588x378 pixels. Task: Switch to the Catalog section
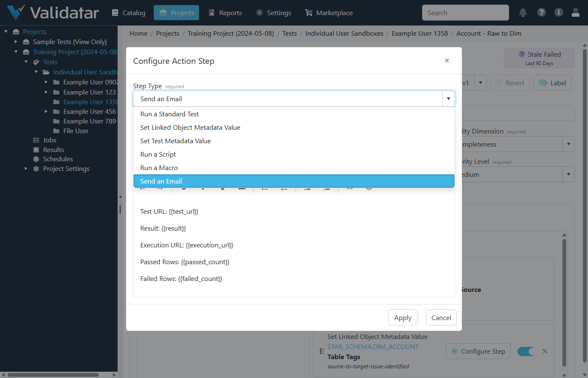(128, 13)
